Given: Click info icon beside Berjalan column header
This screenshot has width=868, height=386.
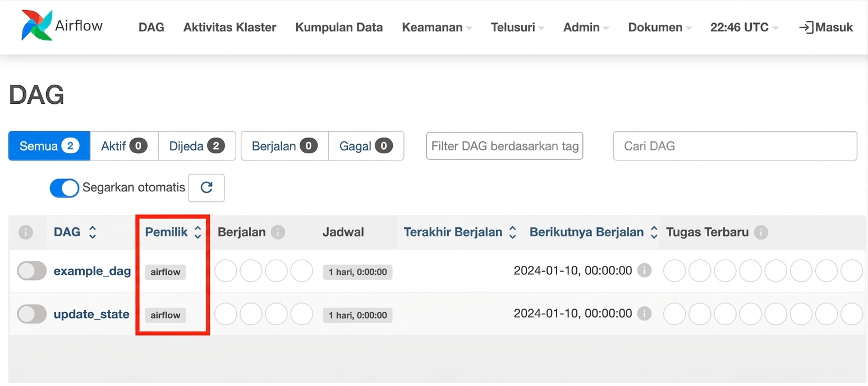Looking at the screenshot, I should point(278,232).
